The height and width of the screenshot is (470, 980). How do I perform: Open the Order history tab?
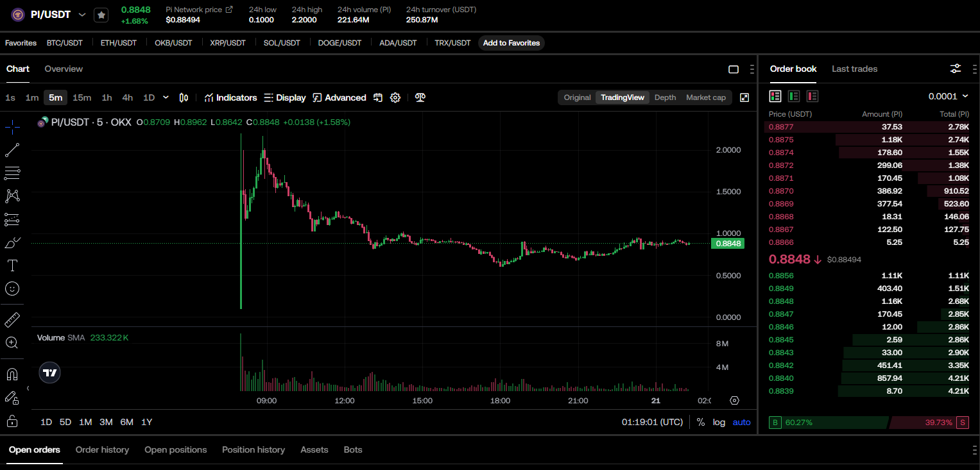point(102,450)
